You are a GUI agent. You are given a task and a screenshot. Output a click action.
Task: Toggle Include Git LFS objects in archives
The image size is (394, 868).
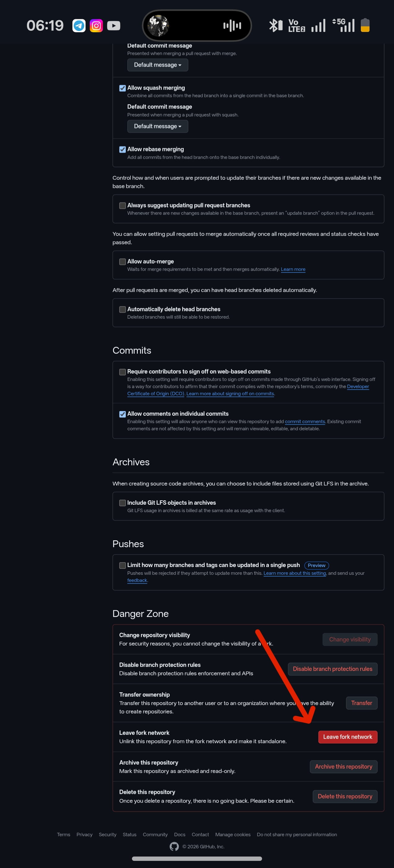coord(123,503)
